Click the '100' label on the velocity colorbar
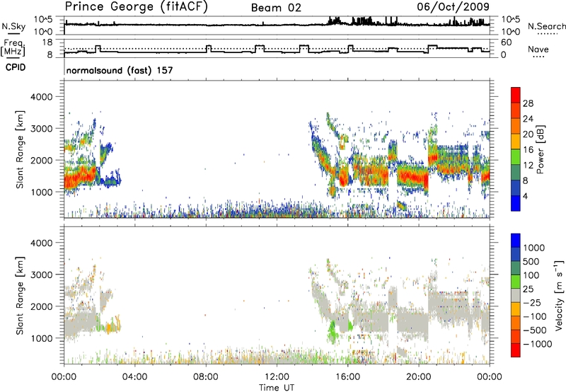The height and width of the screenshot is (392, 566). pyautogui.click(x=531, y=275)
